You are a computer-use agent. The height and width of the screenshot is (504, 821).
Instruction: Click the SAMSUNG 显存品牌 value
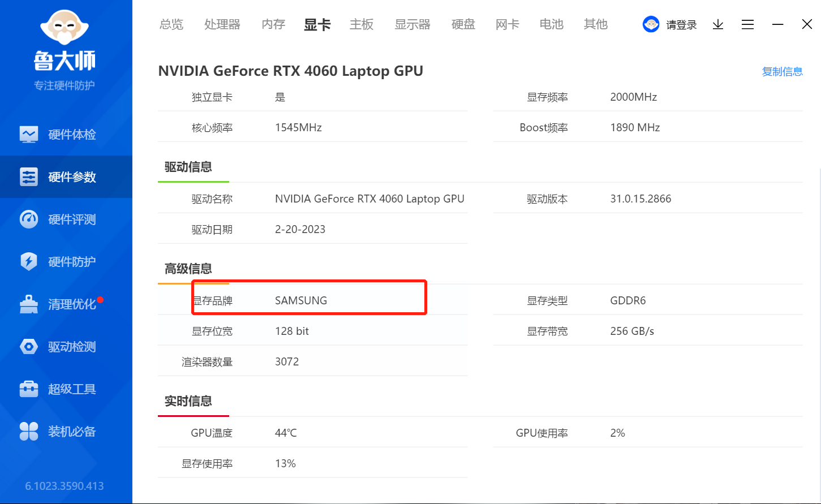tap(301, 300)
